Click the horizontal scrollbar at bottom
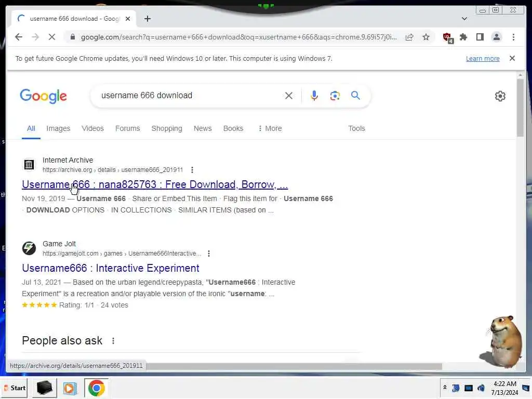 click(294, 366)
